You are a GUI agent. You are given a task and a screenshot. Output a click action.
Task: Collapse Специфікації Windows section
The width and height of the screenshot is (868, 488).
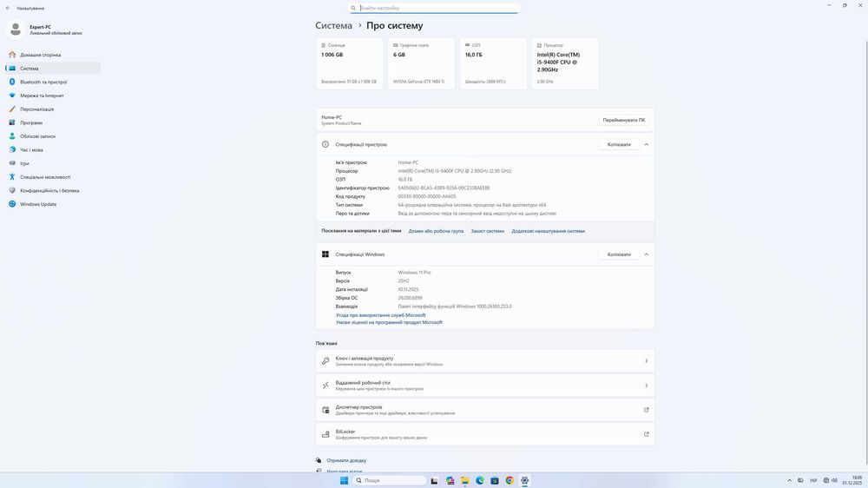[646, 254]
